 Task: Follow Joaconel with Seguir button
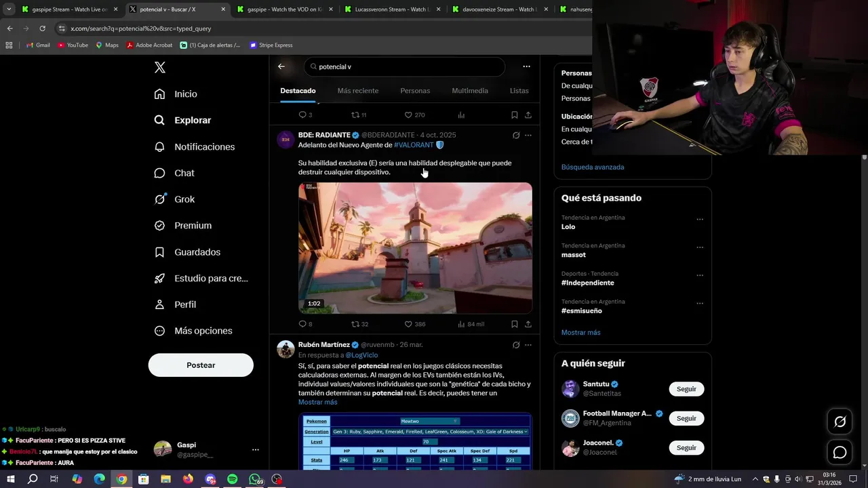click(x=686, y=447)
